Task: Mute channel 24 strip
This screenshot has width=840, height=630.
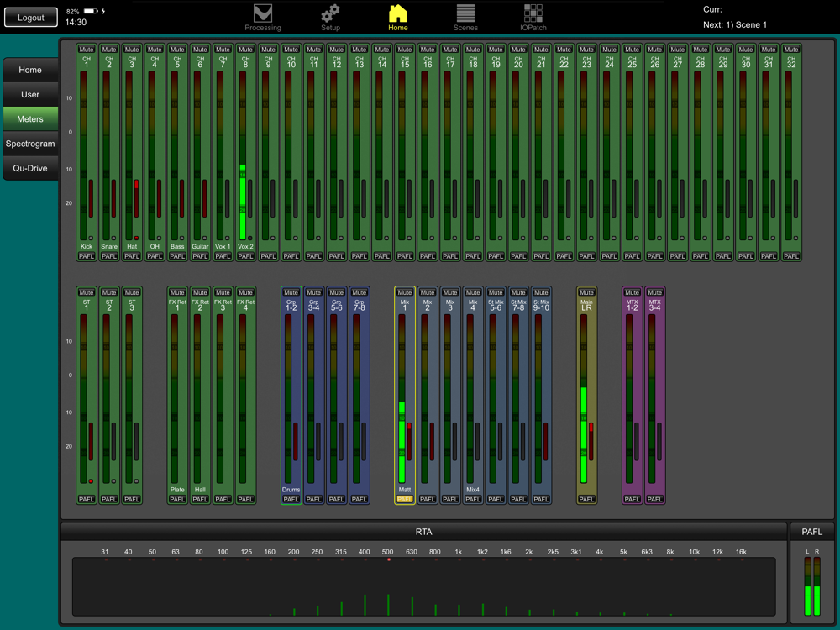Action: (609, 50)
